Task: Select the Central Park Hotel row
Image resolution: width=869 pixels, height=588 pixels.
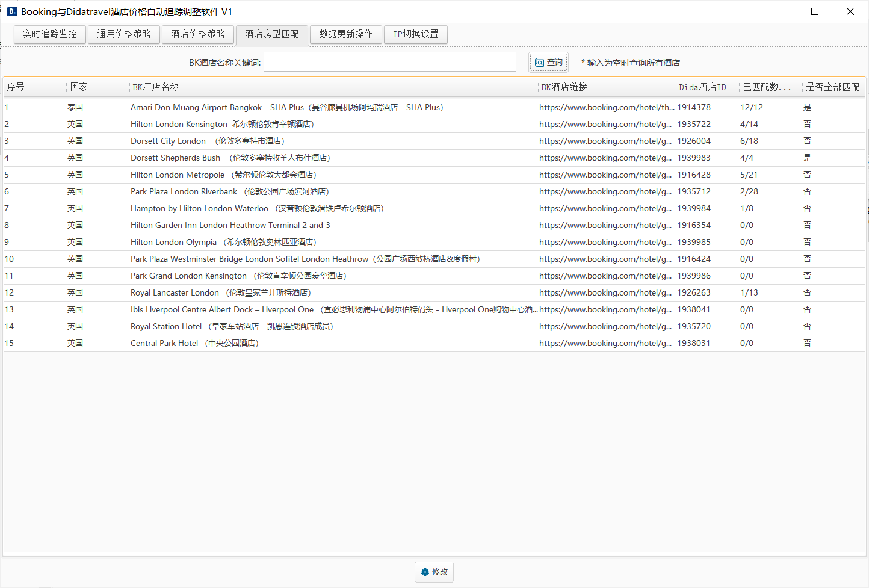Action: [434, 343]
